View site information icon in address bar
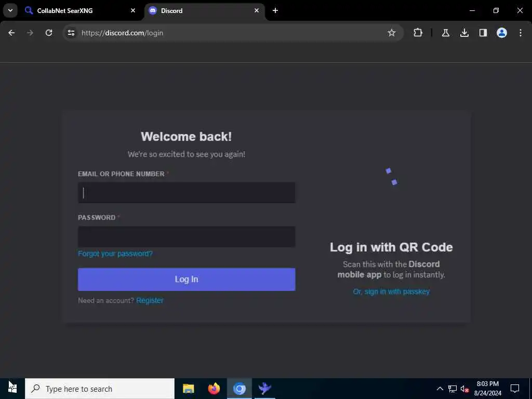The image size is (532, 399). (71, 33)
